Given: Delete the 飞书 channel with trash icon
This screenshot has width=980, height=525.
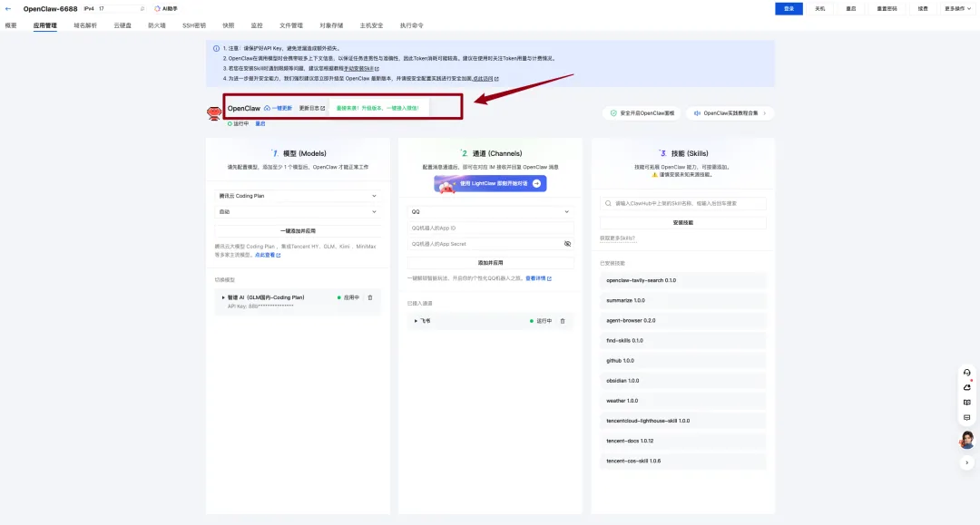Looking at the screenshot, I should [x=563, y=321].
